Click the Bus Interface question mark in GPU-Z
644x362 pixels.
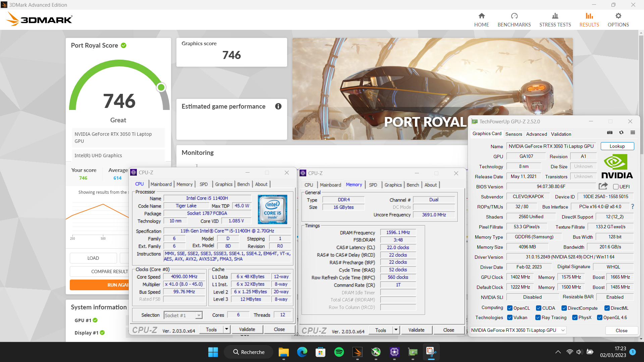[x=633, y=206]
